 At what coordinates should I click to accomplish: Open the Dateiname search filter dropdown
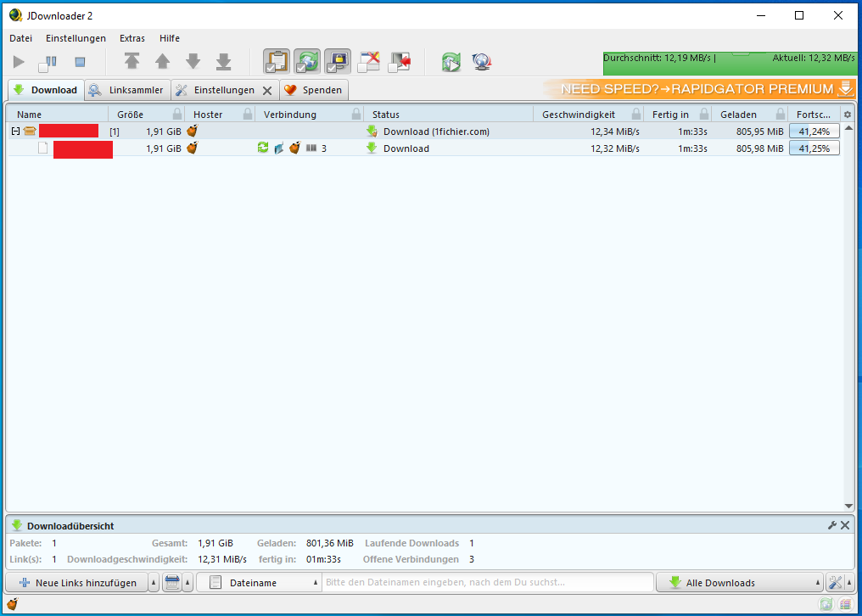[x=259, y=582]
